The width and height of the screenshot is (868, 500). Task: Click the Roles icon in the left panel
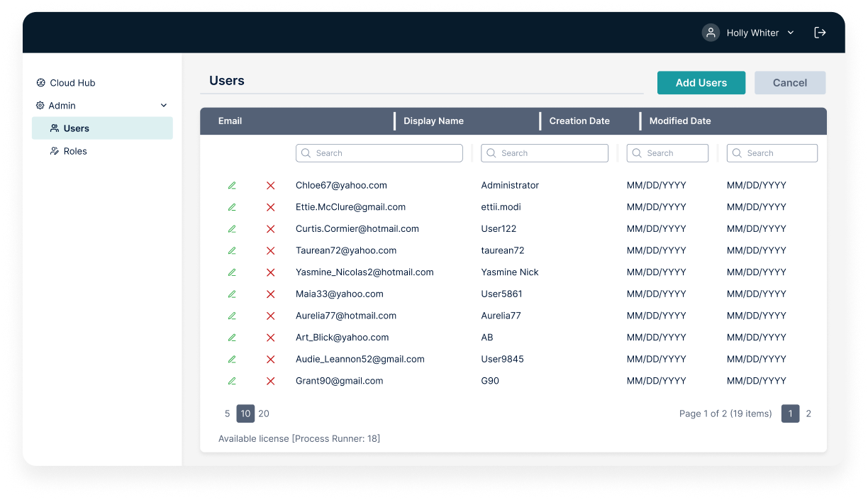pos(54,151)
